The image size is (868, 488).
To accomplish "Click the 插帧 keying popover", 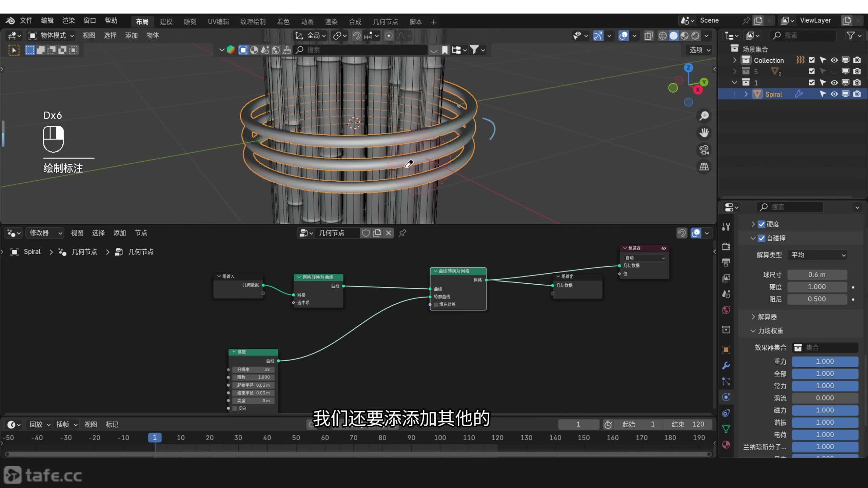I will pos(67,425).
